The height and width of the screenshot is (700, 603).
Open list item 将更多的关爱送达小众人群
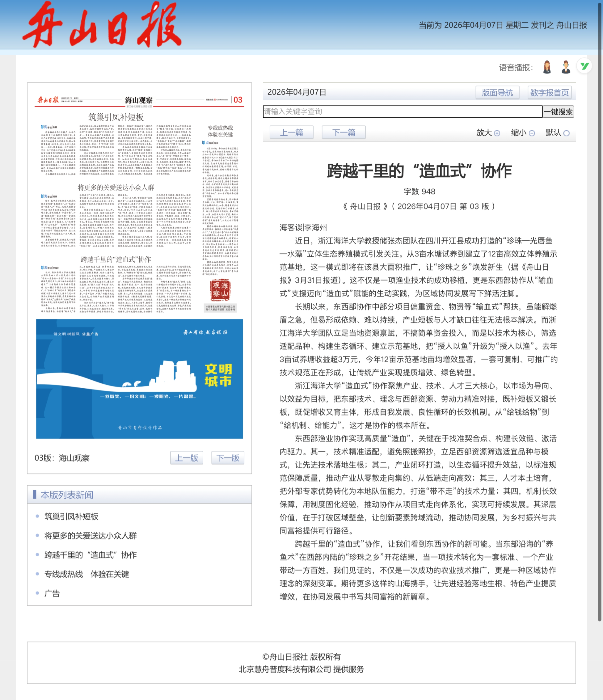91,535
